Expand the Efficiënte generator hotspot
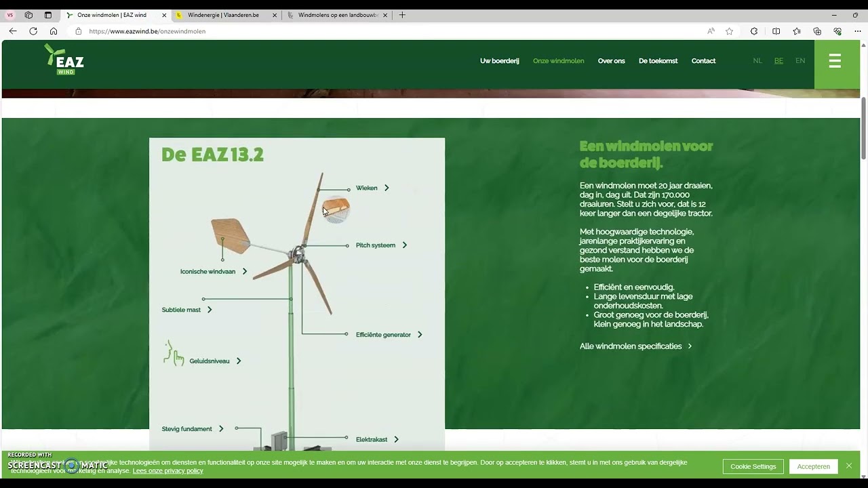 point(389,335)
